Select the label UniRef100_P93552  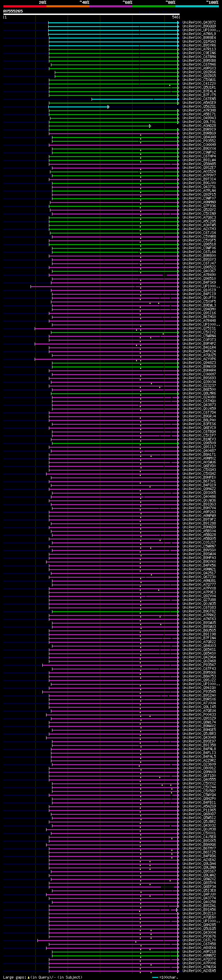(199, 141)
